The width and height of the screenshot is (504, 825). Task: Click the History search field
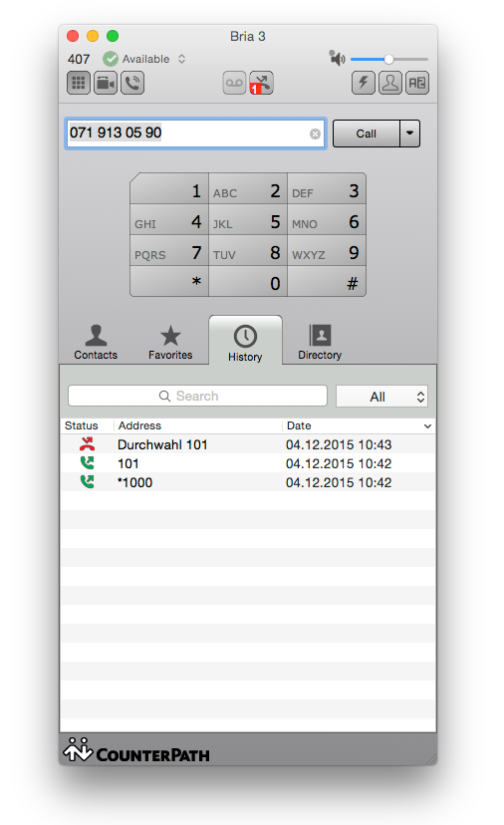point(198,396)
